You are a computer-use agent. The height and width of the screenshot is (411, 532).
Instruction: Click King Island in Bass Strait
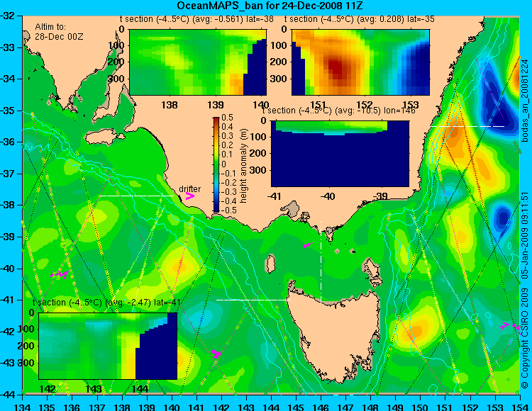(x=270, y=264)
